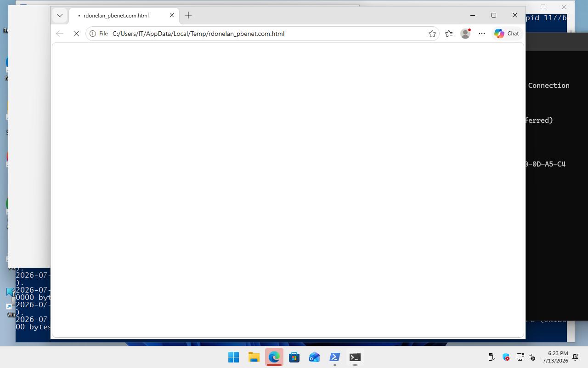Image resolution: width=588 pixels, height=368 pixels.
Task: Expand the tab actions dropdown in Edge
Action: click(x=60, y=15)
